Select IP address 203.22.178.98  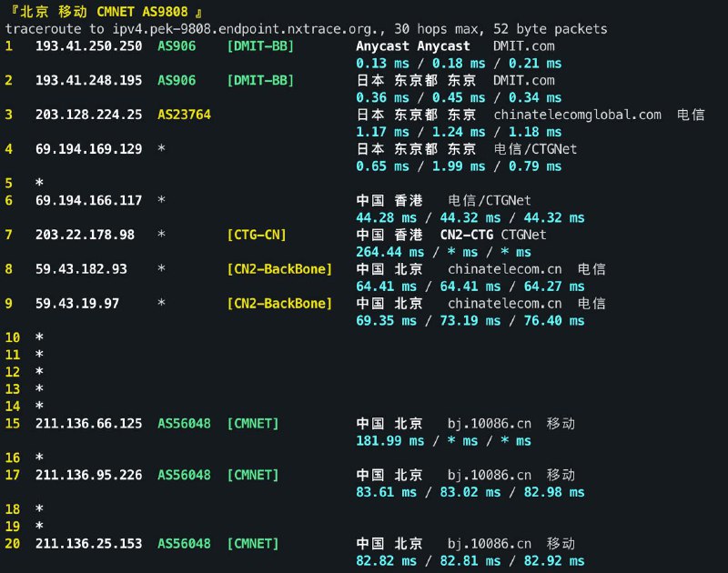click(85, 236)
